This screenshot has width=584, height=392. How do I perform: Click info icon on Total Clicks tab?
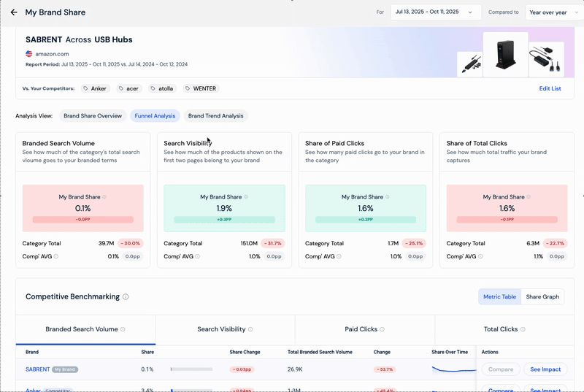pyautogui.click(x=523, y=329)
